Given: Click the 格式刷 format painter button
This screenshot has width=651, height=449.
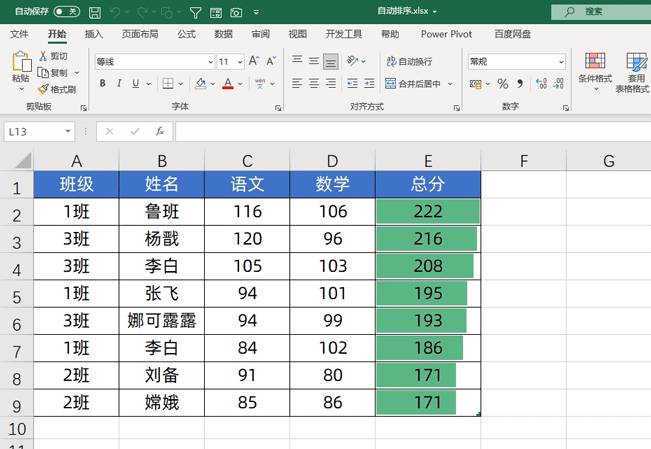Looking at the screenshot, I should pos(57,89).
